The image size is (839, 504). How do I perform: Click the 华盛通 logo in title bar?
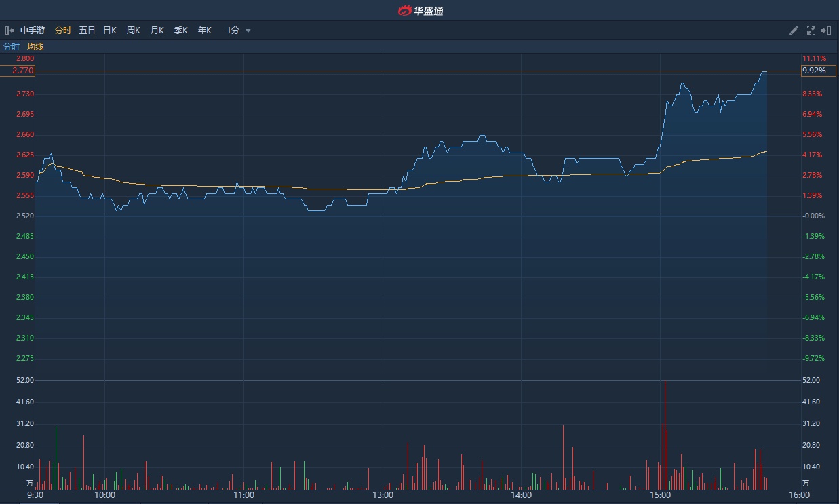pos(420,10)
